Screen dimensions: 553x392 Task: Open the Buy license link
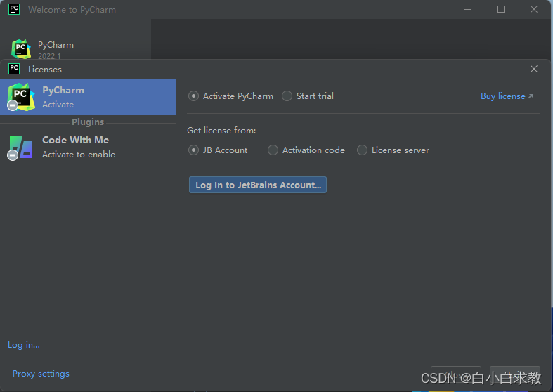pyautogui.click(x=507, y=96)
